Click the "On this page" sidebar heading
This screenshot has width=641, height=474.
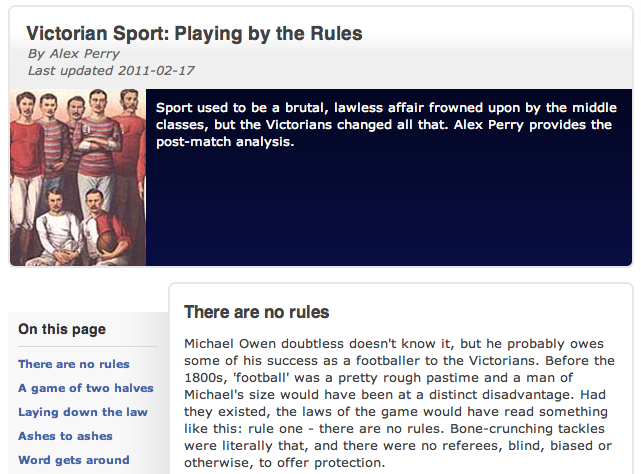(x=62, y=329)
